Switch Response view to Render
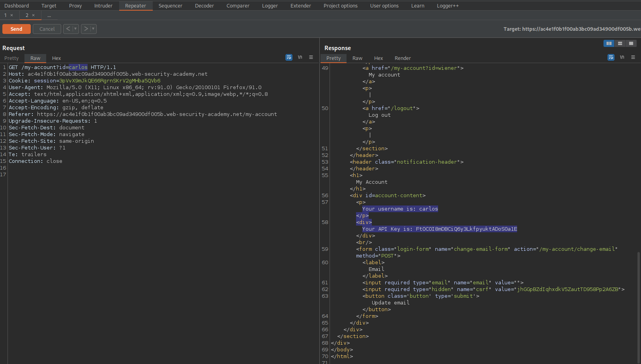The image size is (641, 364). [x=403, y=58]
